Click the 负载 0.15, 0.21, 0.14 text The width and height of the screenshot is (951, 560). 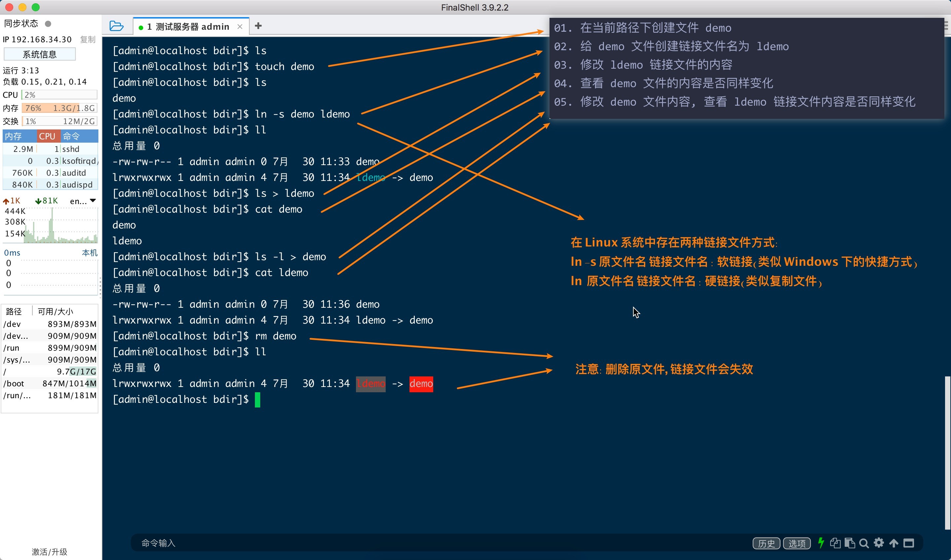[45, 82]
